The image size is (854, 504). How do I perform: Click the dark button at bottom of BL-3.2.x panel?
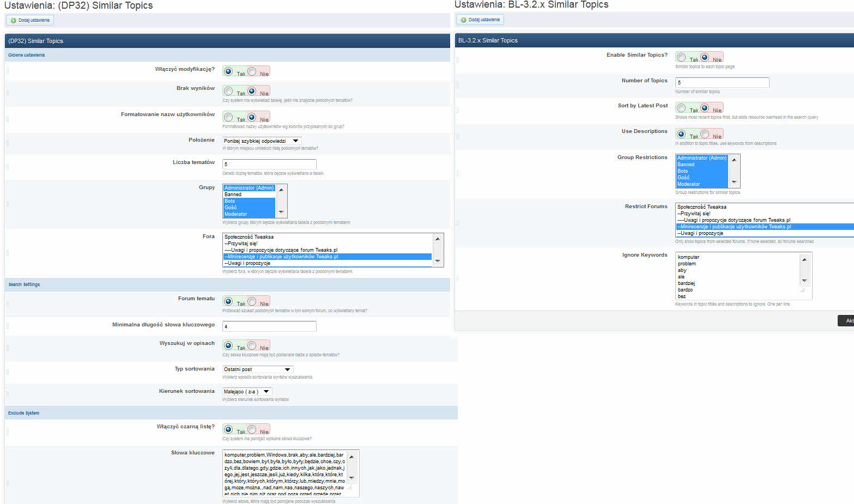pyautogui.click(x=846, y=321)
